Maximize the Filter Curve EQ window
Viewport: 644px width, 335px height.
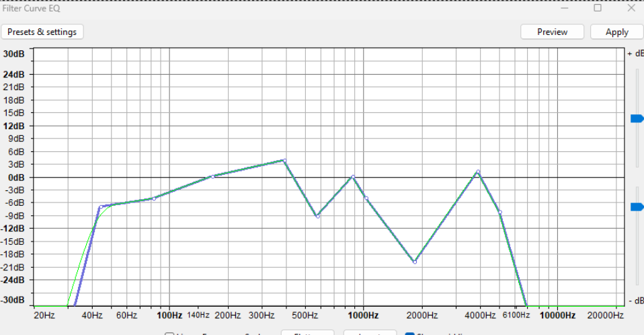click(598, 8)
